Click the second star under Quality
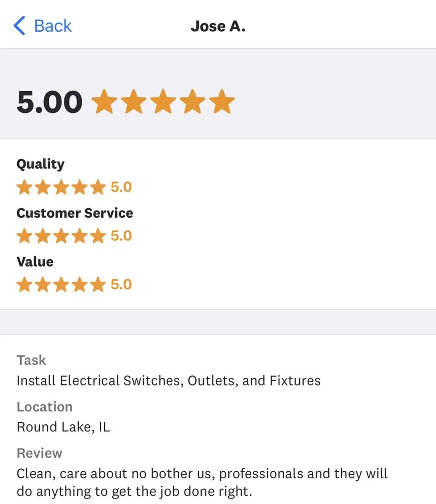Image resolution: width=436 pixels, height=504 pixels. 43,186
